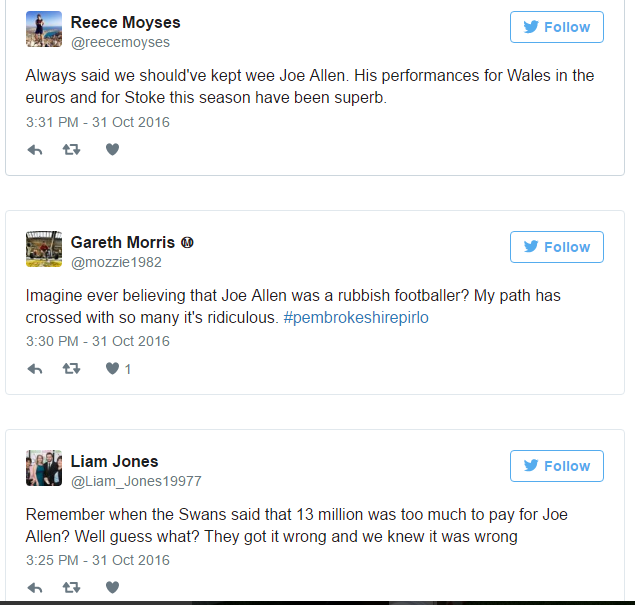Viewport: 635px width, 605px height.
Task: Follow Gareth Morris
Action: point(557,247)
